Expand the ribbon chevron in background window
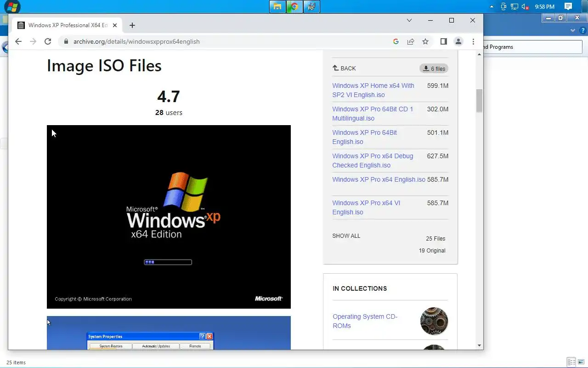Screen dimensions: 588x368 (573, 30)
